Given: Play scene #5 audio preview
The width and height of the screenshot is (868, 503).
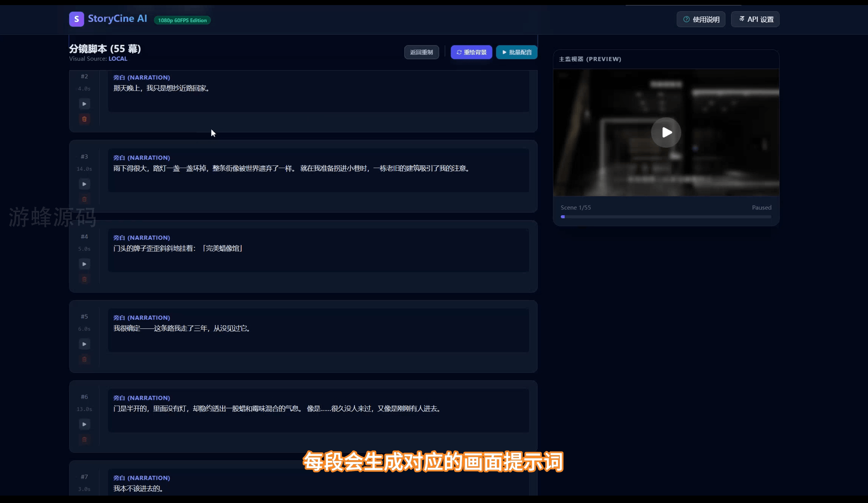Looking at the screenshot, I should click(x=84, y=344).
